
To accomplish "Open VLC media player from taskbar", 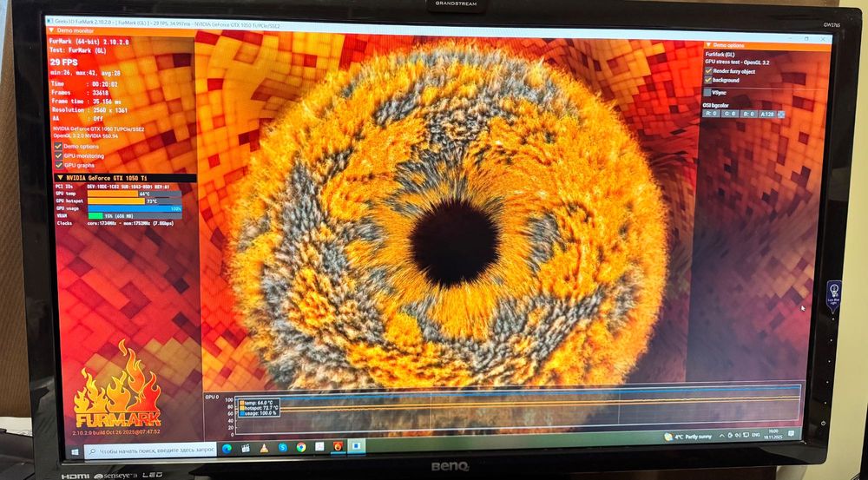I will coord(264,448).
